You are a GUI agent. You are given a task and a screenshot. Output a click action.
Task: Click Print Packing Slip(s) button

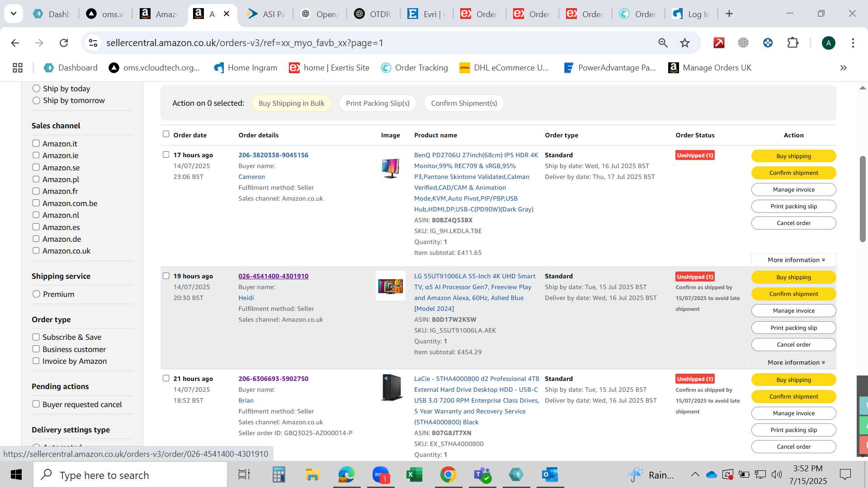(377, 103)
